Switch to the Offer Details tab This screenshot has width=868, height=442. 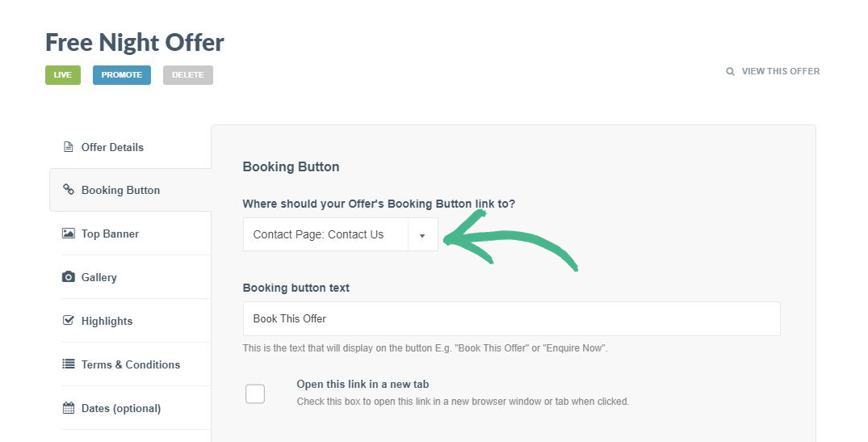click(112, 147)
